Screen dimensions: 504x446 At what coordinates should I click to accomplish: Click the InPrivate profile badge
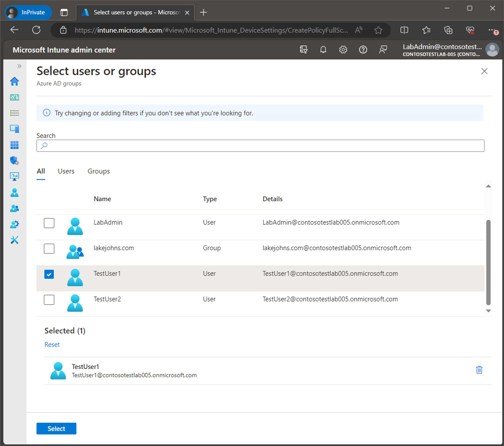[x=28, y=12]
